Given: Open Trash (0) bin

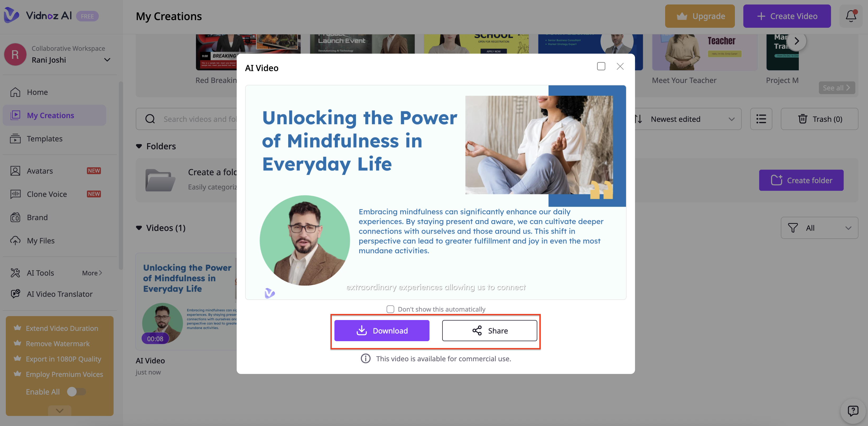Looking at the screenshot, I should click(x=819, y=119).
